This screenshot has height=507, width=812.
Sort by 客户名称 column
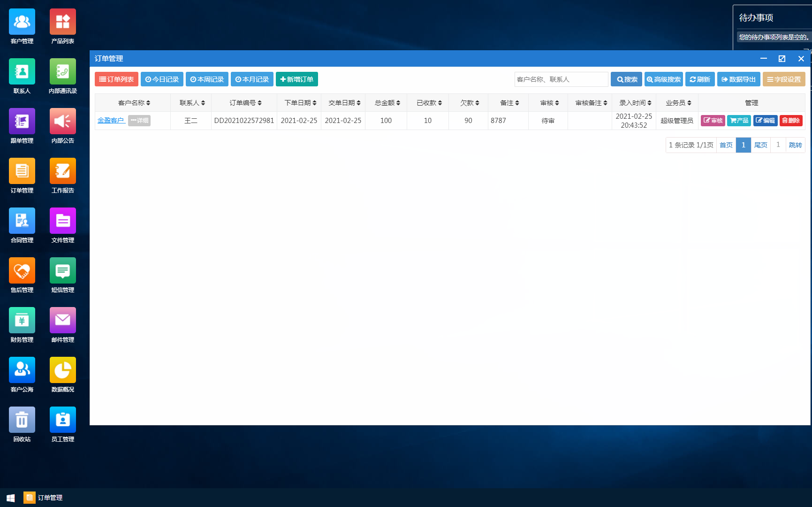point(134,103)
